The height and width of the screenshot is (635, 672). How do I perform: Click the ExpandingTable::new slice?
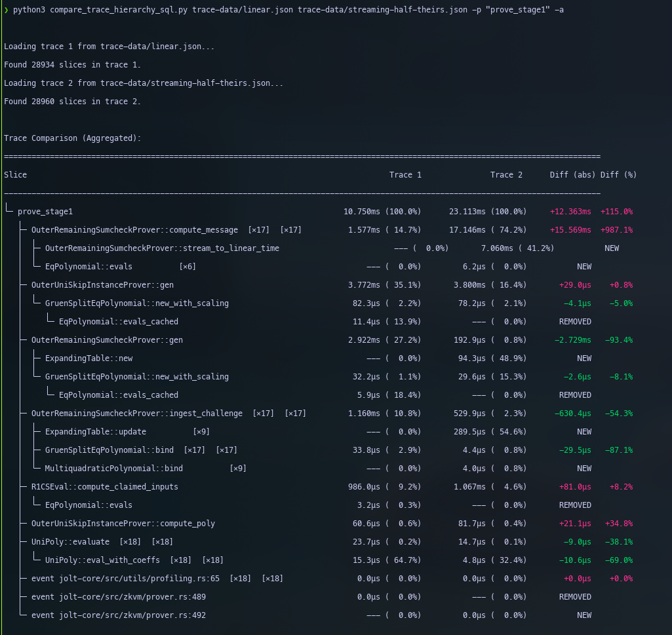click(x=89, y=358)
